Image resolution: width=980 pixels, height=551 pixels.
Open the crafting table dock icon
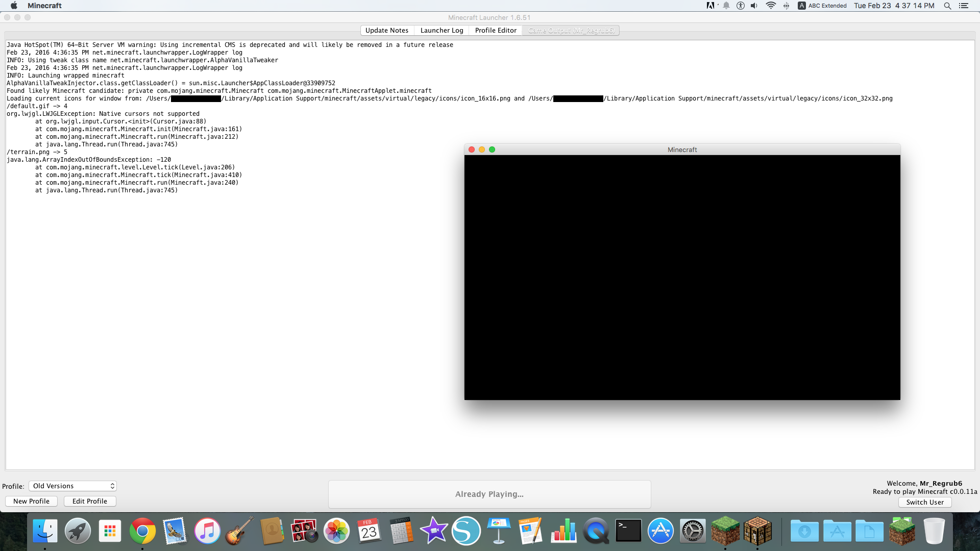[757, 531]
